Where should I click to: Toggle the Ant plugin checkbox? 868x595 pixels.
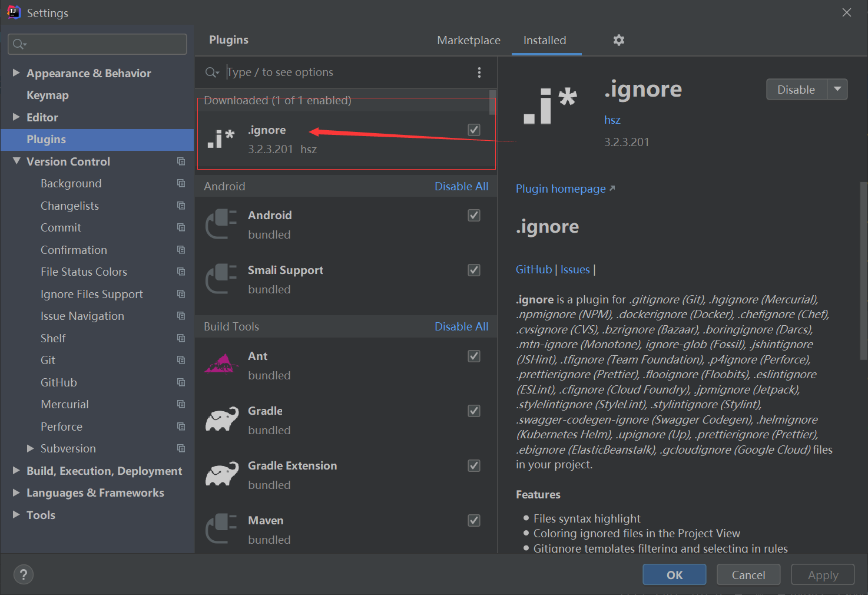click(x=474, y=356)
